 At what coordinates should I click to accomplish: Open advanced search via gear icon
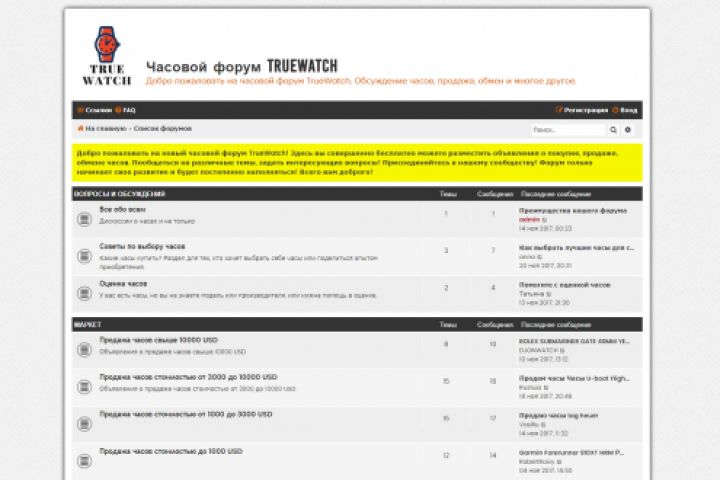pos(628,130)
